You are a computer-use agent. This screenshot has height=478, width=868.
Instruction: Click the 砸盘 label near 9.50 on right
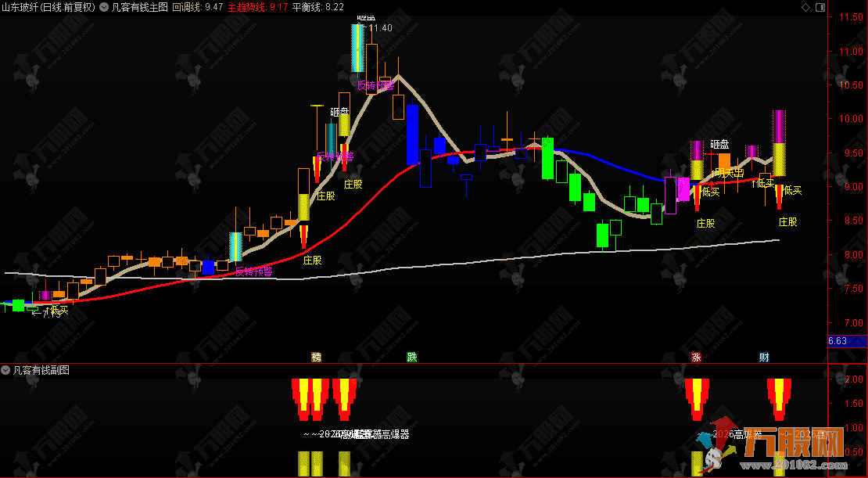tap(719, 144)
